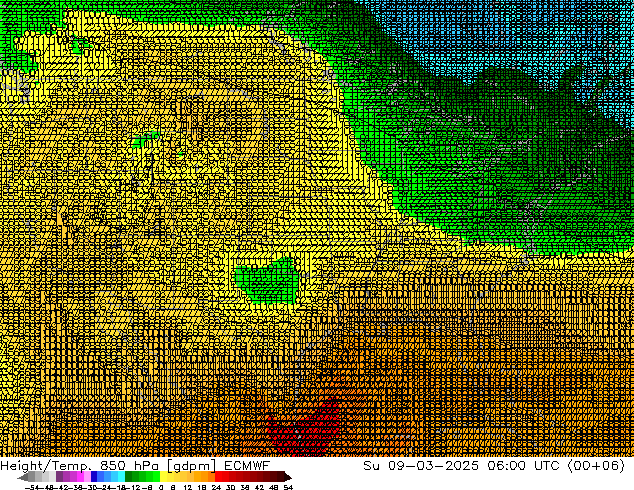Click the "12" legend scale label
Viewport: 634px width, 490px height.
pyautogui.click(x=187, y=487)
